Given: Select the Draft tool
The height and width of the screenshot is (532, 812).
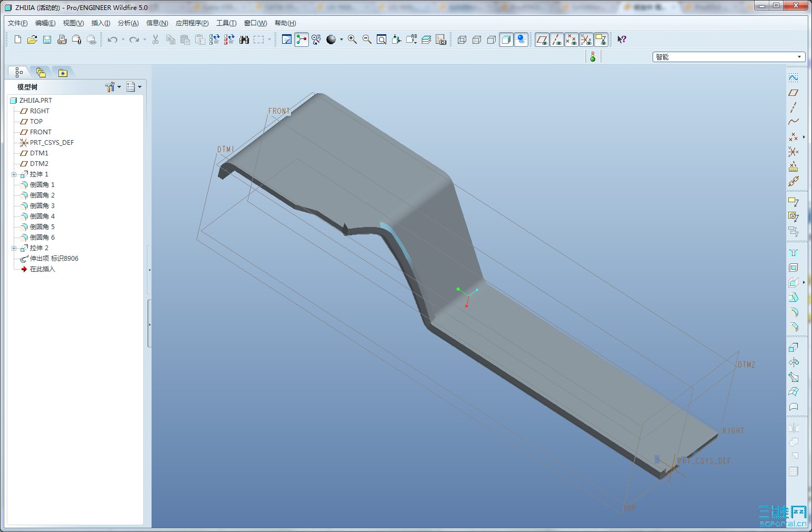Looking at the screenshot, I should [794, 297].
